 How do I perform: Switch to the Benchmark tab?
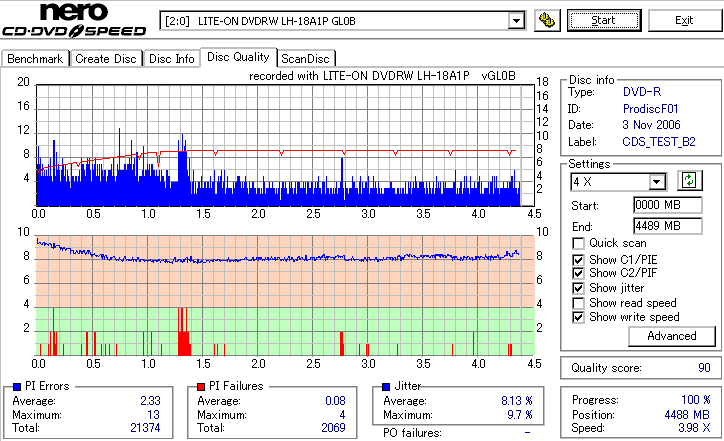point(35,59)
